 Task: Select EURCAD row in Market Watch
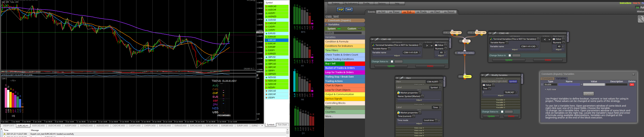pos(277,40)
